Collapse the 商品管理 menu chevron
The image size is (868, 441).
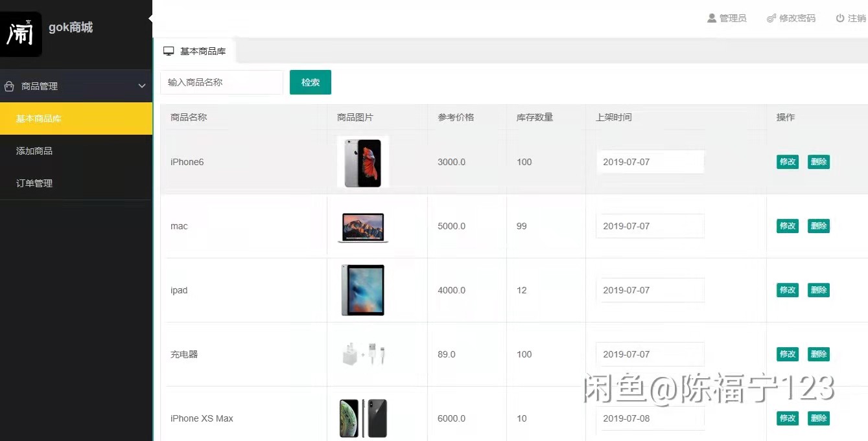coord(141,85)
